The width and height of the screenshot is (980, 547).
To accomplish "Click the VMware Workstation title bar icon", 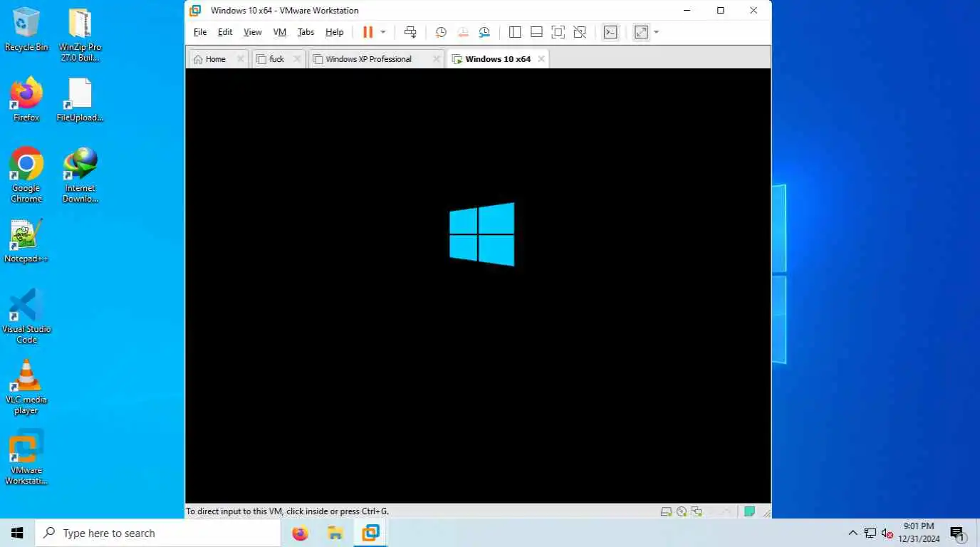I will (x=195, y=10).
